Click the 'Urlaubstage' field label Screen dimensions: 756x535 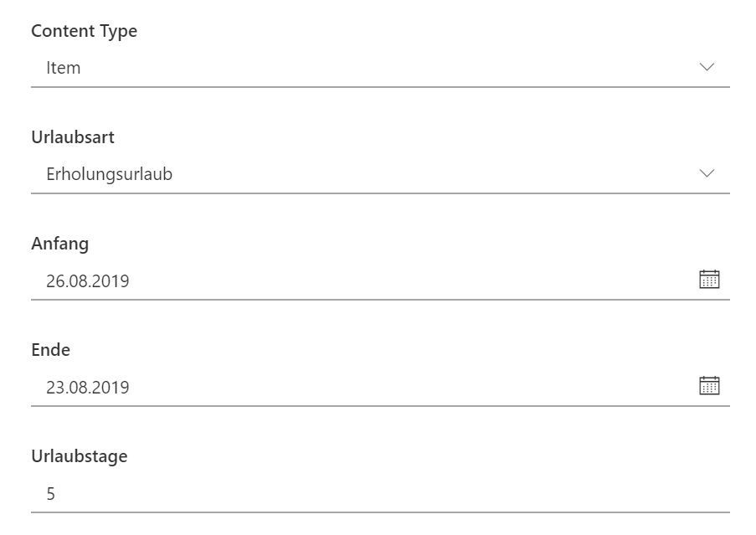coord(79,456)
